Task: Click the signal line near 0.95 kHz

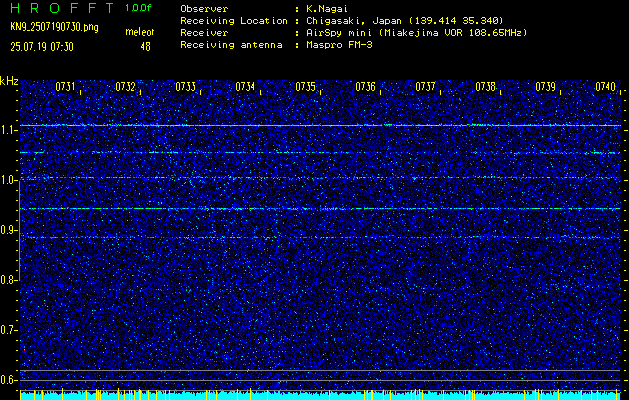Action: (x=320, y=209)
